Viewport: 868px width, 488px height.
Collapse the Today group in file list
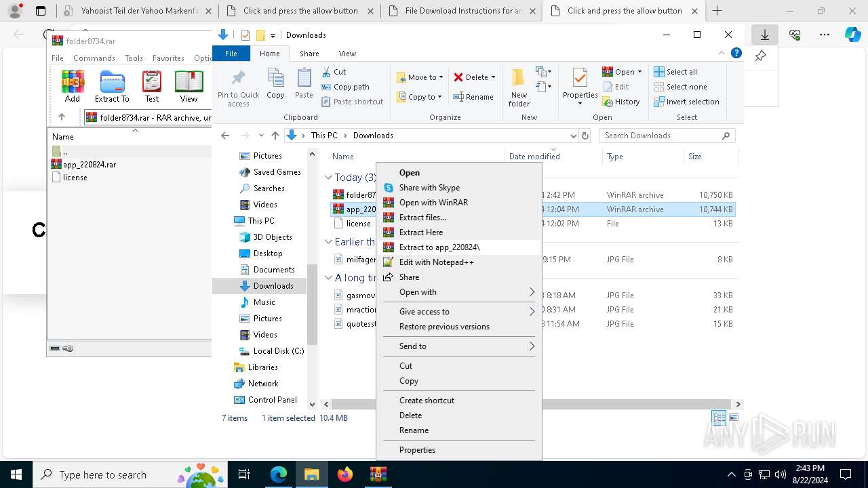[328, 178]
